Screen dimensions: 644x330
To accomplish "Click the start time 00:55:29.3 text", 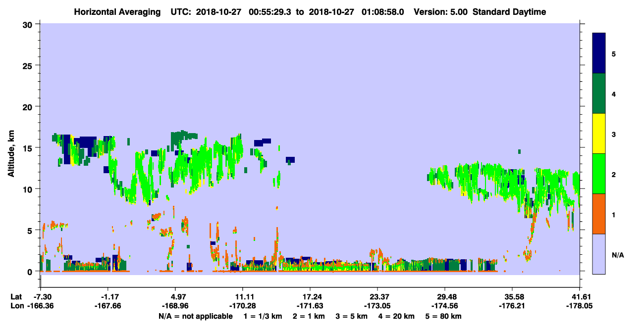I will tap(268, 12).
